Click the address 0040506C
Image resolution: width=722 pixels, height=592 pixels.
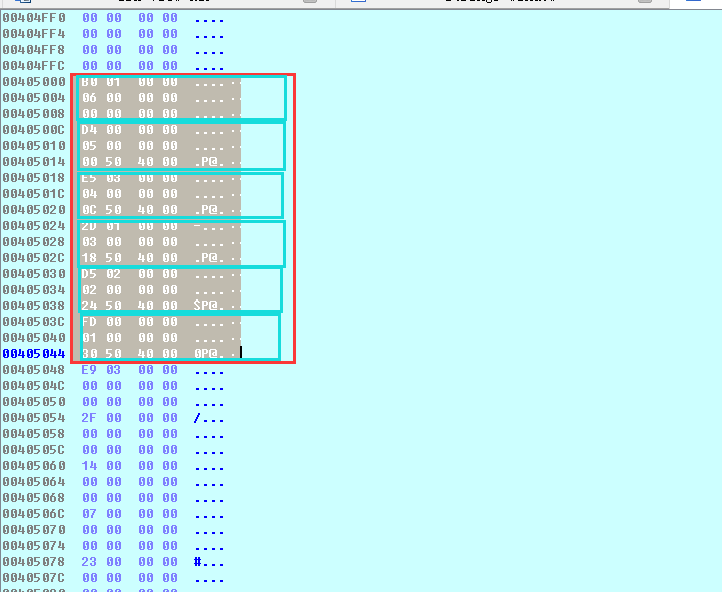34,514
